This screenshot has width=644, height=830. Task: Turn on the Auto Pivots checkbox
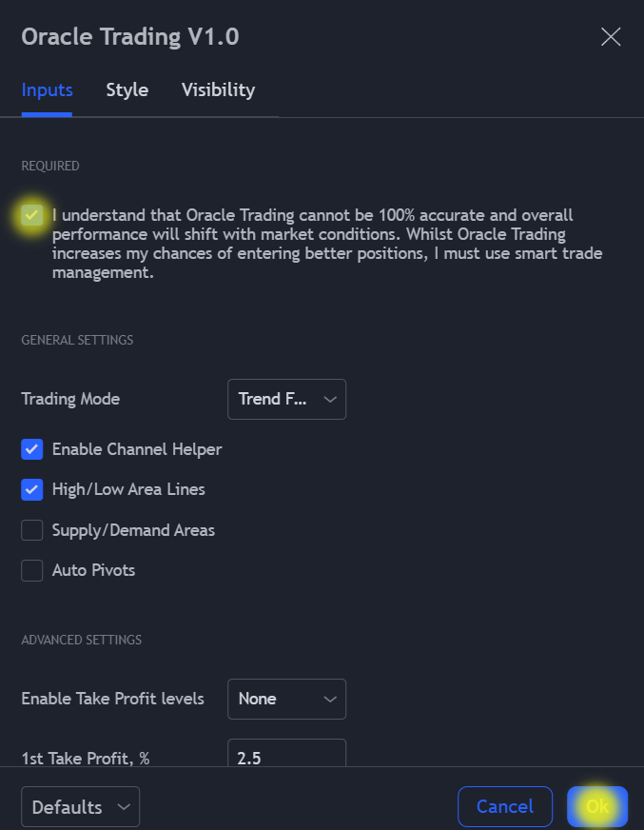pos(32,570)
